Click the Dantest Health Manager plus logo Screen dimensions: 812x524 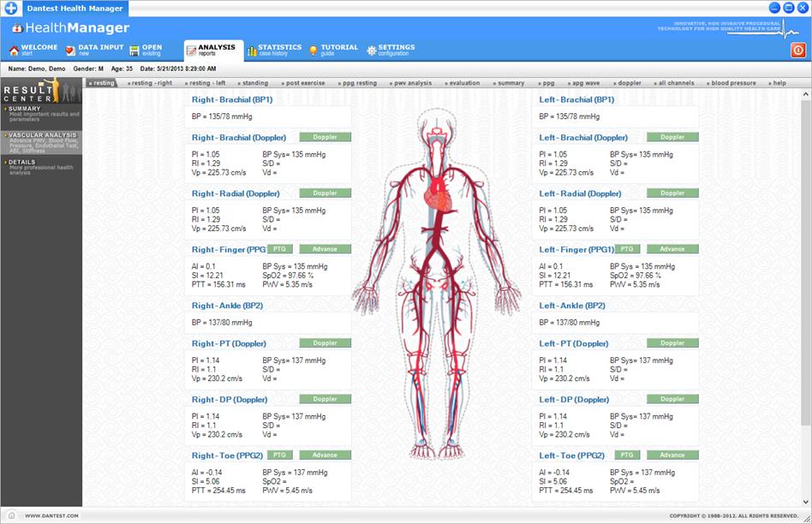click(9, 9)
